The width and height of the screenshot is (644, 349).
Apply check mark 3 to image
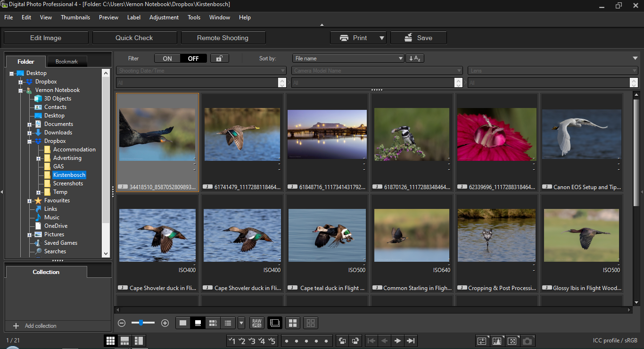(x=252, y=341)
